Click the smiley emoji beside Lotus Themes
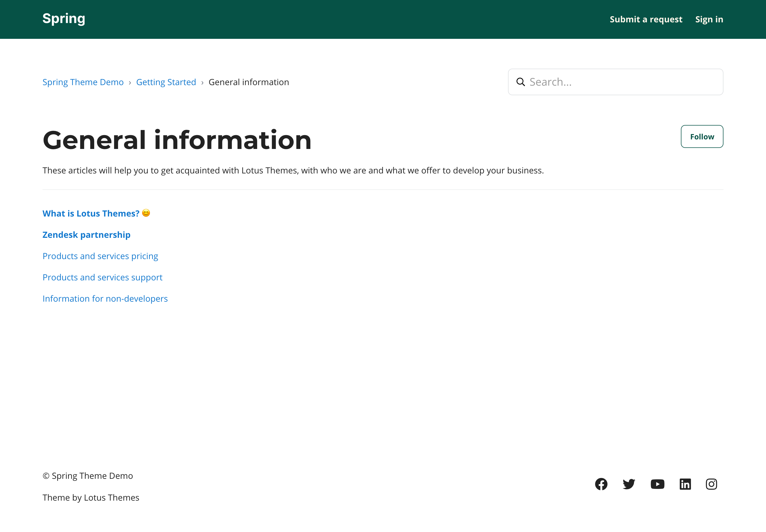The height and width of the screenshot is (532, 766). click(x=146, y=213)
